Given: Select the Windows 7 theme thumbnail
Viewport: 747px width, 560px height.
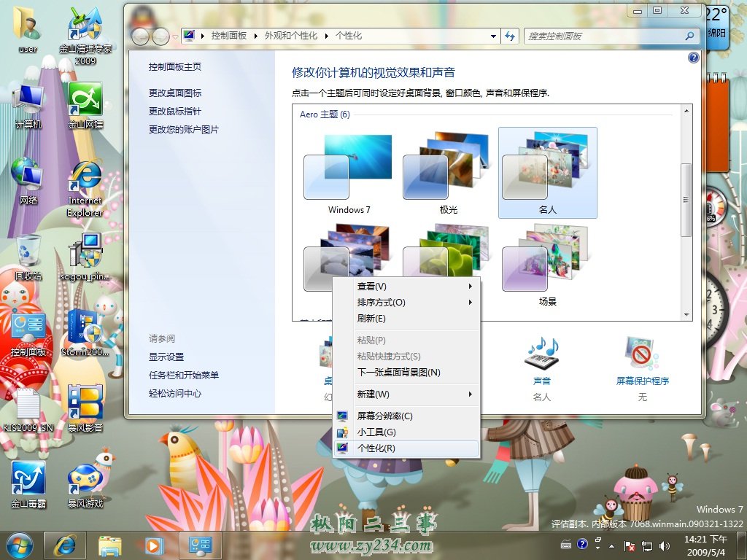Looking at the screenshot, I should 349,173.
